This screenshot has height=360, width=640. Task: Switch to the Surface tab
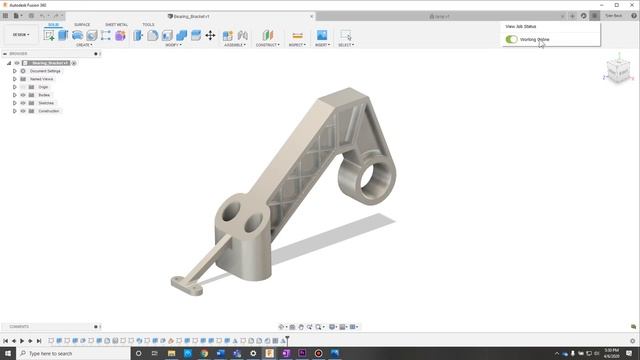[82, 24]
